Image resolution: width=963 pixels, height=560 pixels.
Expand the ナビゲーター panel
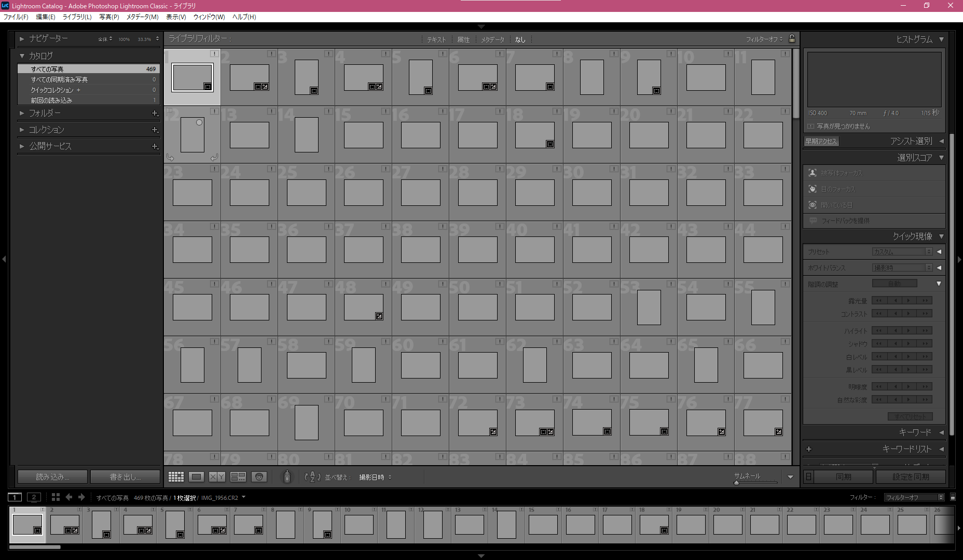coord(22,39)
